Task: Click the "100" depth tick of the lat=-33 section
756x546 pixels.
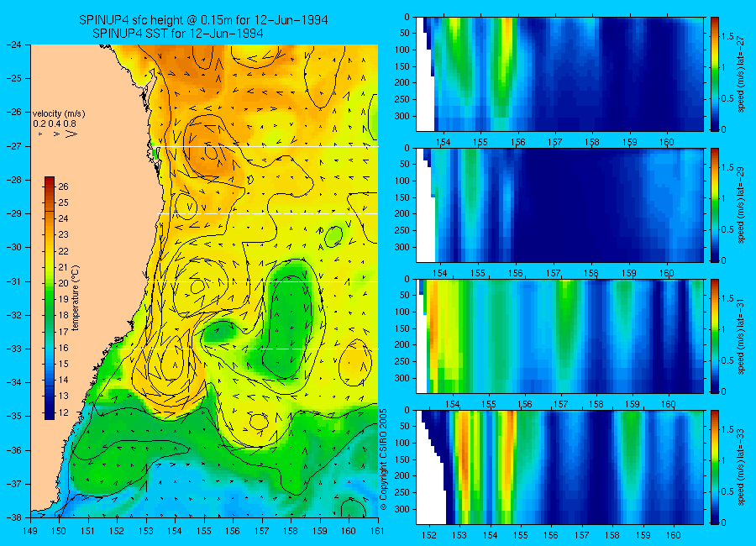Action: pos(402,444)
